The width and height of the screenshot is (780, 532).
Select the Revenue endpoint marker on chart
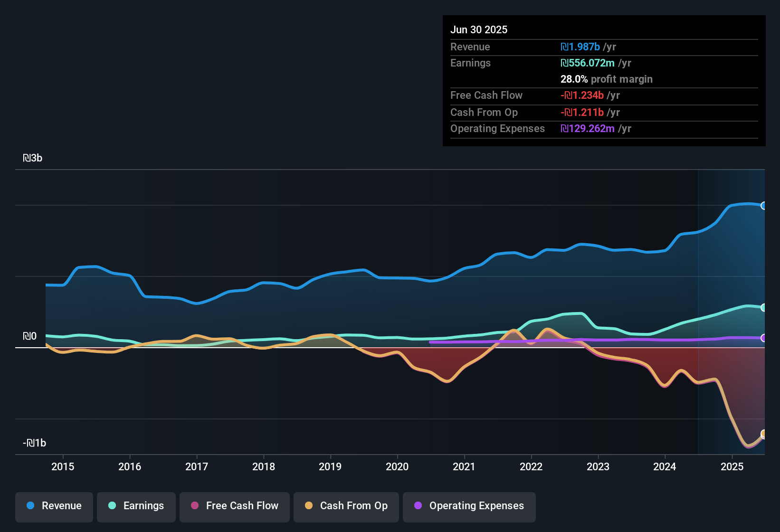[x=764, y=206]
